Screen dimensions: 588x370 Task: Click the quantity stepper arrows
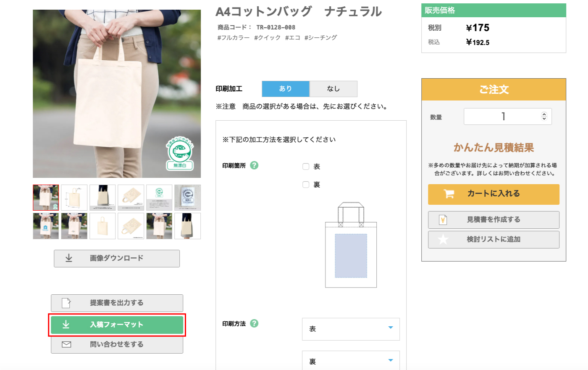tap(544, 116)
